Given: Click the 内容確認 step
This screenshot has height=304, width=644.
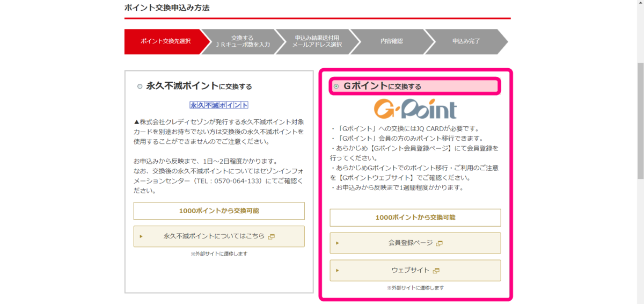Looking at the screenshot, I should [x=392, y=41].
